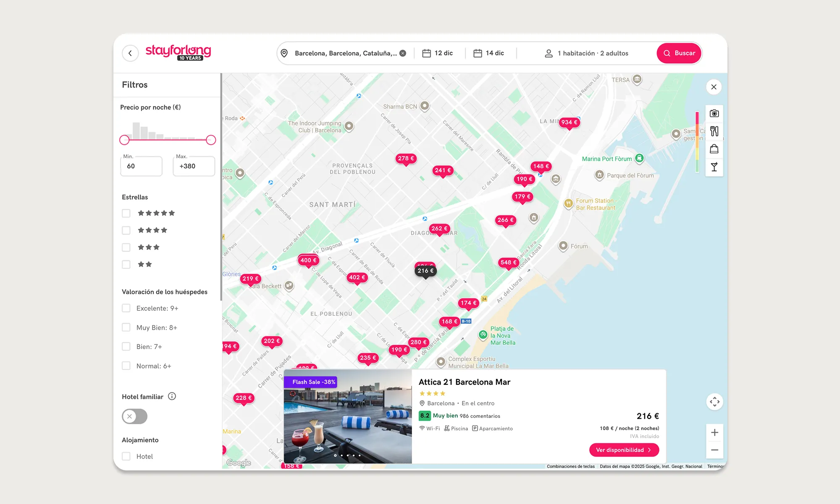Toggle the Hotel familiar switch
Screen dimensions: 840x504
pos(134,416)
